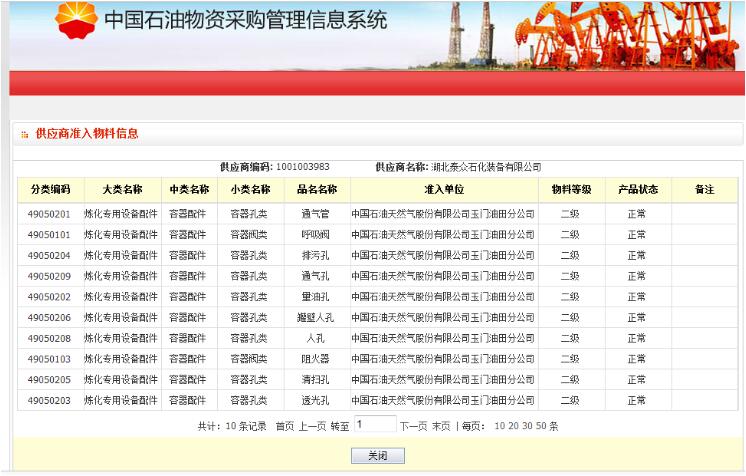This screenshot has height=476, width=746.
Task: Click the 物料等级 column header
Action: tap(571, 189)
